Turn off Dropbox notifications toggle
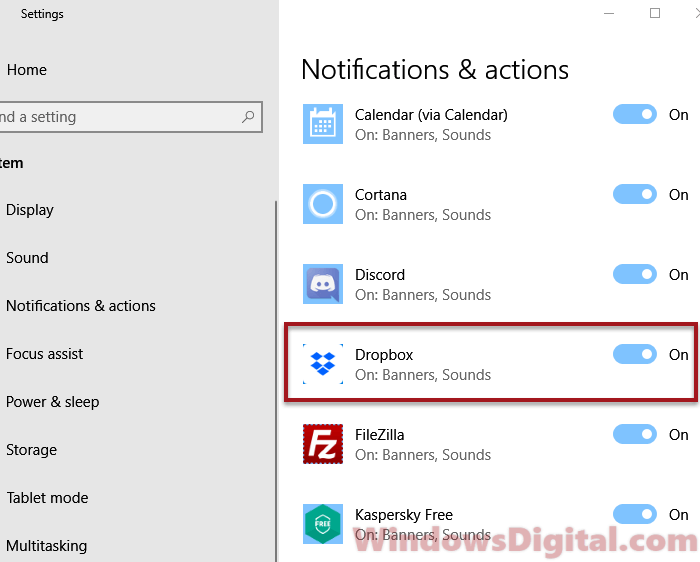This screenshot has height=562, width=700. [x=634, y=354]
